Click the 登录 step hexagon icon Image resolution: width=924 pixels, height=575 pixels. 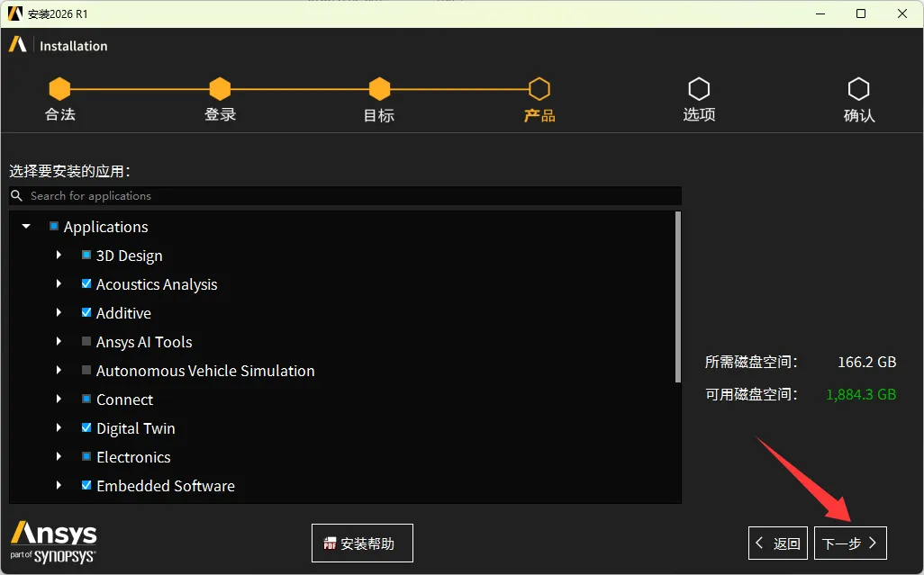220,89
